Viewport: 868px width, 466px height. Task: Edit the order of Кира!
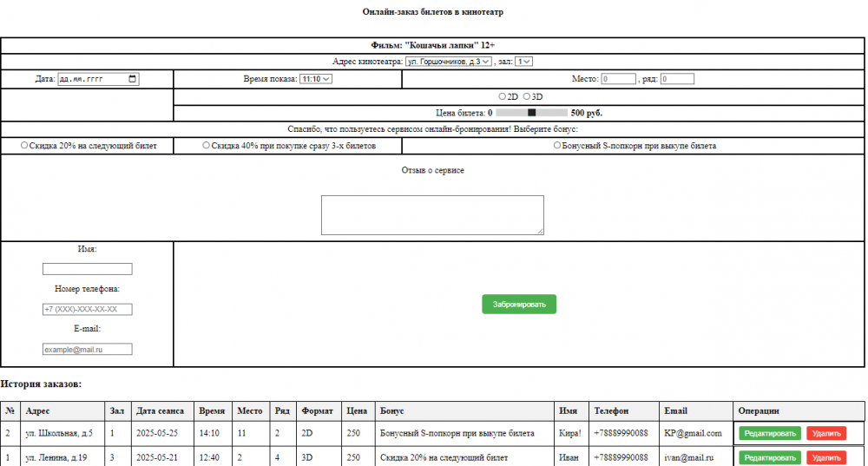pyautogui.click(x=769, y=433)
